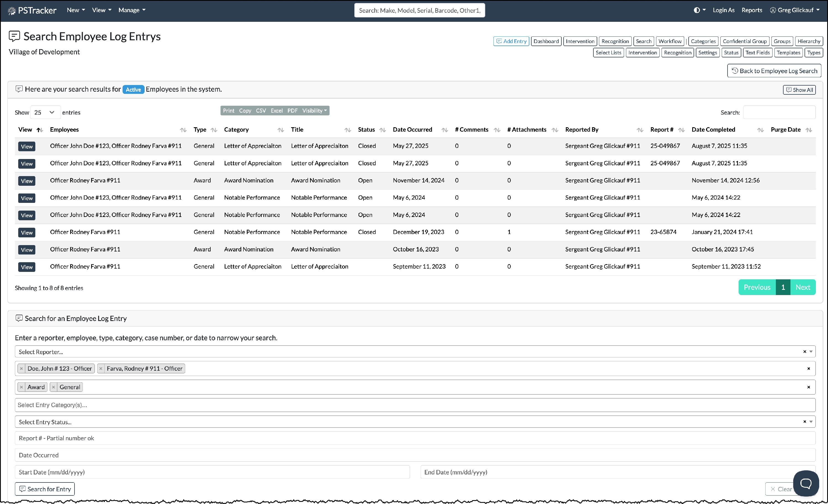This screenshot has width=828, height=504.
Task: Open the Manage menu in navbar
Action: (x=132, y=10)
